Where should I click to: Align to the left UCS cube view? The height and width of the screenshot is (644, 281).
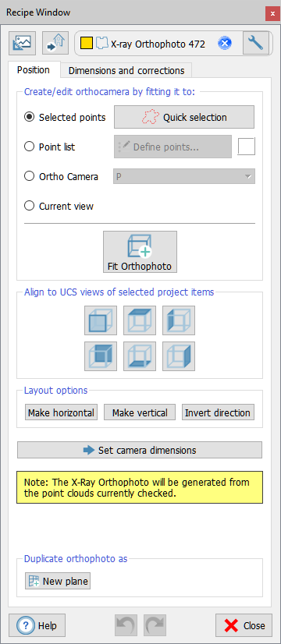coord(179,320)
